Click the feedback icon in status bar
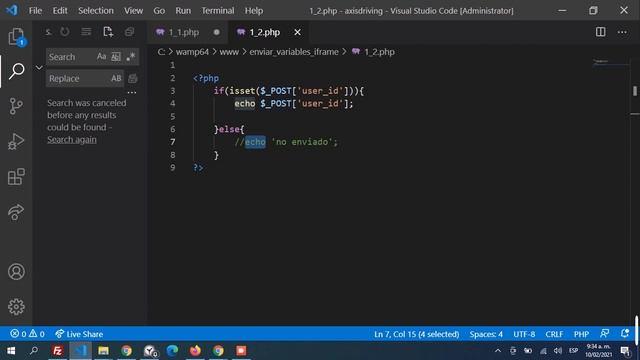Screen dimensions: 640x360 [604, 334]
